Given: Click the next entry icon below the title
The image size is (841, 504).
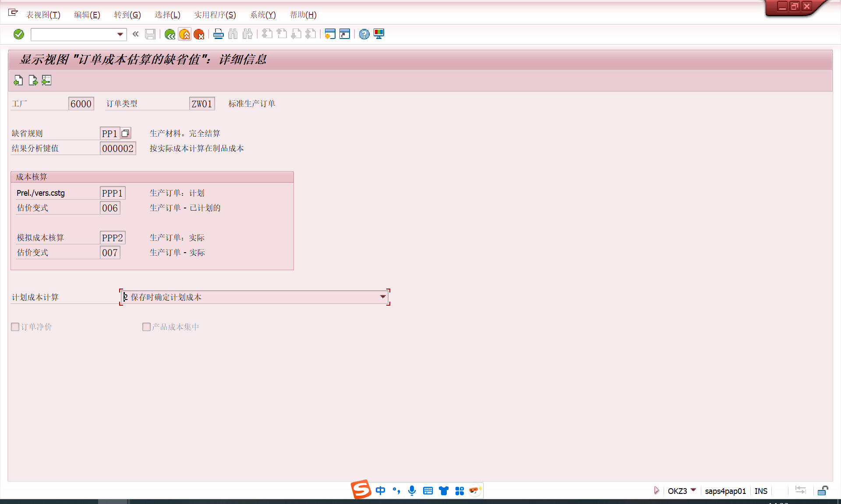Looking at the screenshot, I should pos(32,81).
